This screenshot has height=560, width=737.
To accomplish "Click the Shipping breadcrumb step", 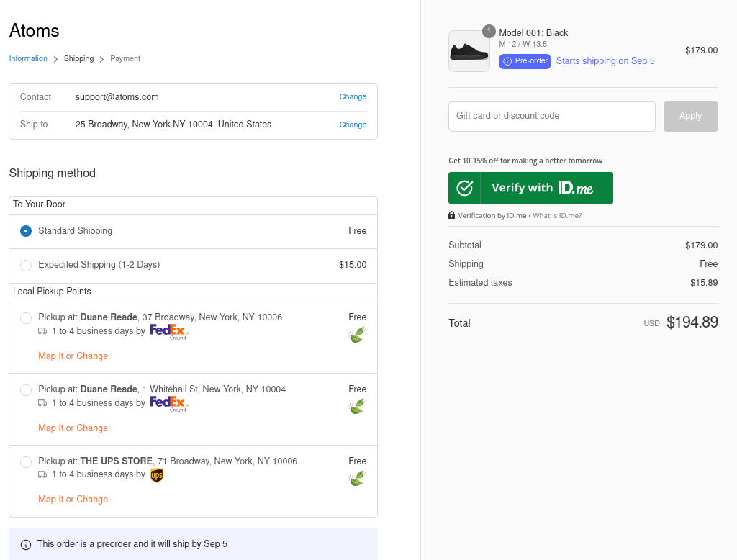I will point(78,58).
